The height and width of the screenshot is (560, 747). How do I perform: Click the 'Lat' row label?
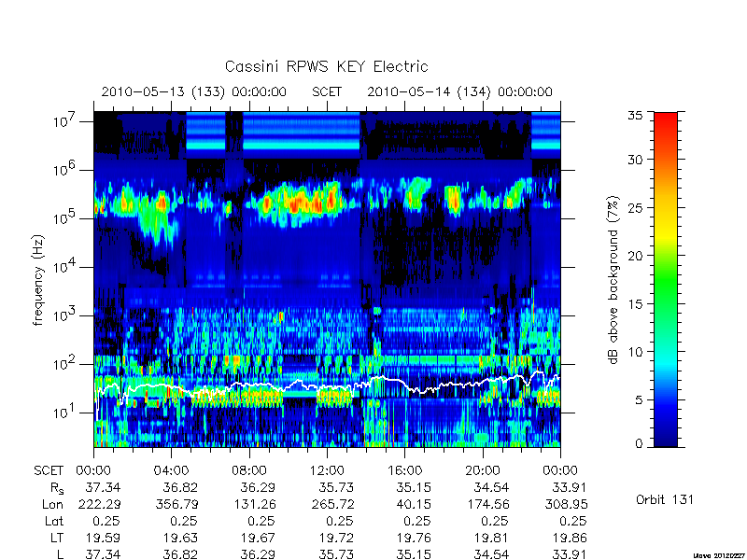54,521
